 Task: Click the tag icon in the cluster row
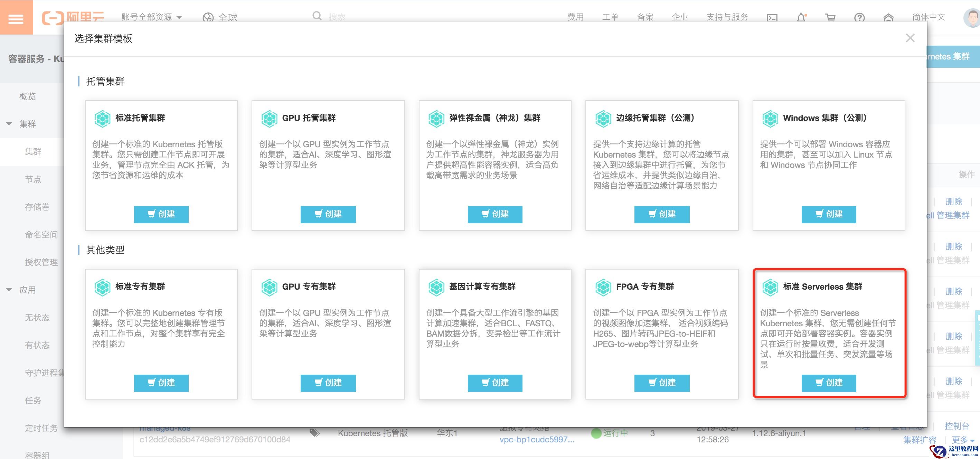pos(314,433)
